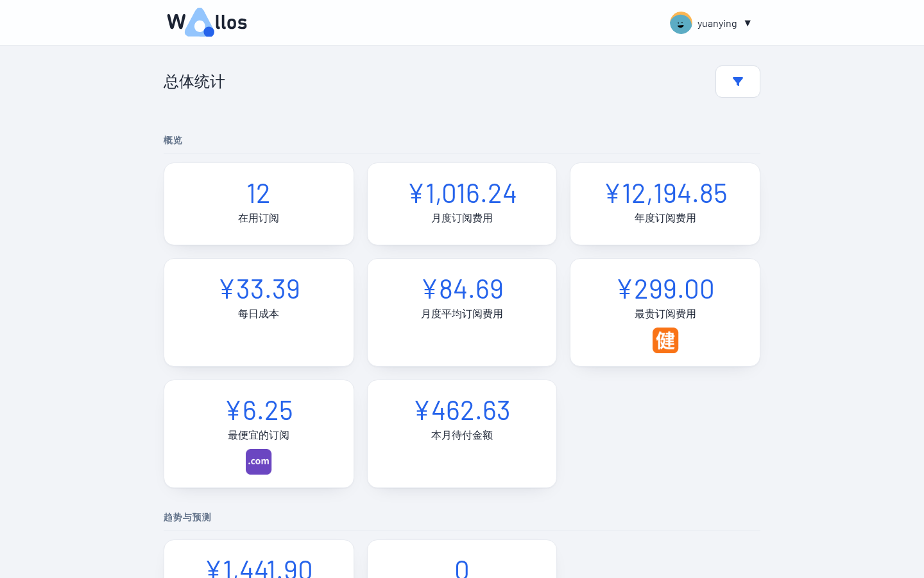Click the 每日成本 label
The height and width of the screenshot is (578, 924).
pyautogui.click(x=259, y=314)
